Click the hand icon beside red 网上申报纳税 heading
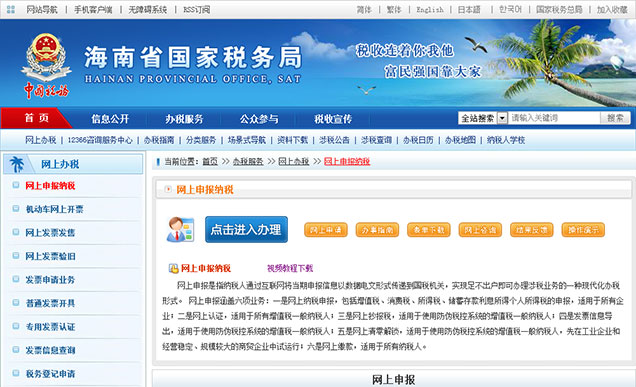 point(174,268)
